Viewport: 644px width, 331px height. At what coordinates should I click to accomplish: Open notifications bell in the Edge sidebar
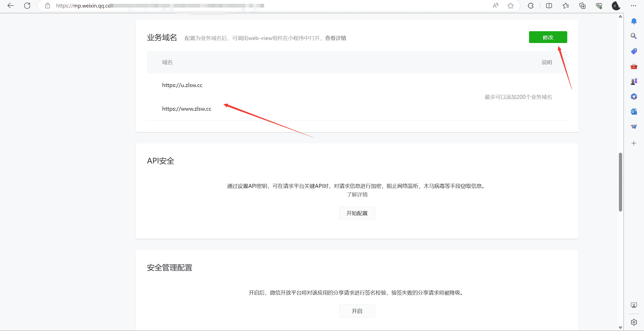pos(634,21)
